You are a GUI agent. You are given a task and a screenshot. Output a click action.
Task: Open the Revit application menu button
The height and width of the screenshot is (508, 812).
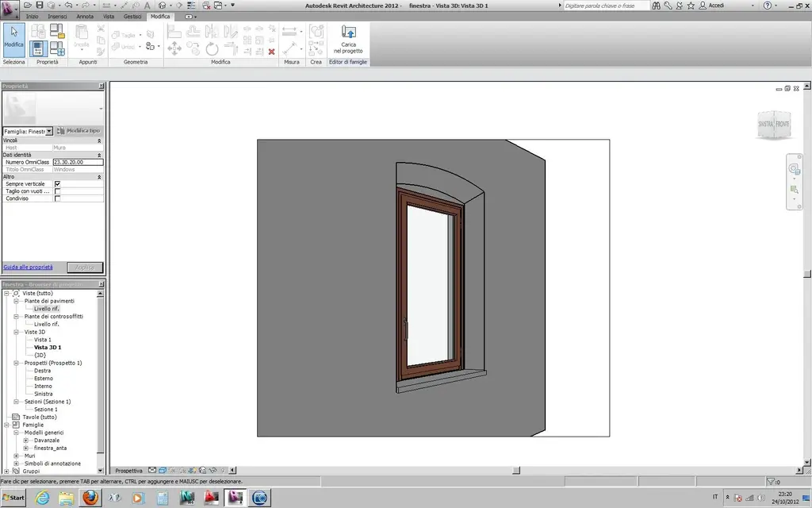click(8, 9)
